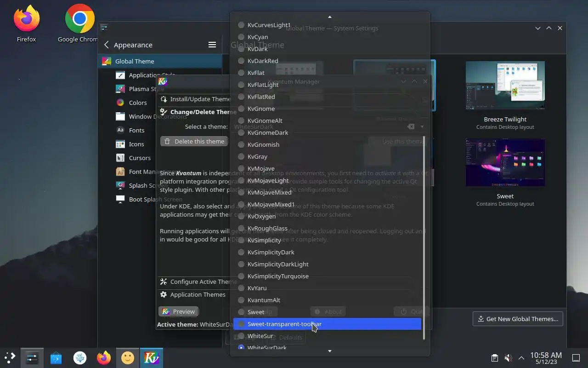588x368 pixels.
Task: Select KvMojave theme option
Action: 327,168
